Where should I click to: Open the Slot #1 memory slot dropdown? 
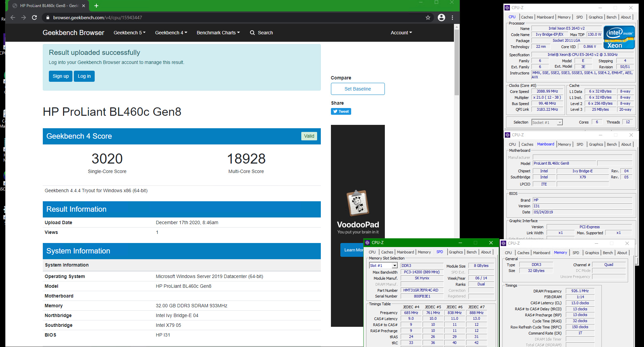pyautogui.click(x=384, y=266)
